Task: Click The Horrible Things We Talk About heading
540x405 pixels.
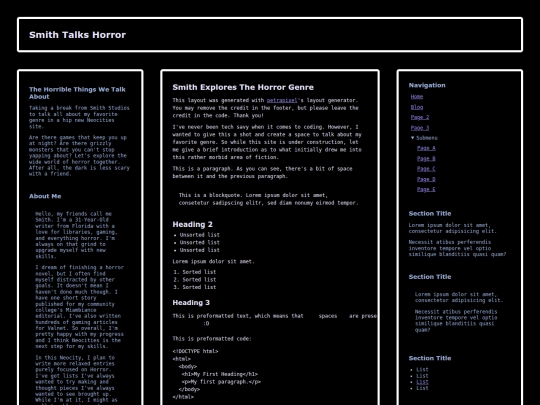Action: tap(77, 93)
